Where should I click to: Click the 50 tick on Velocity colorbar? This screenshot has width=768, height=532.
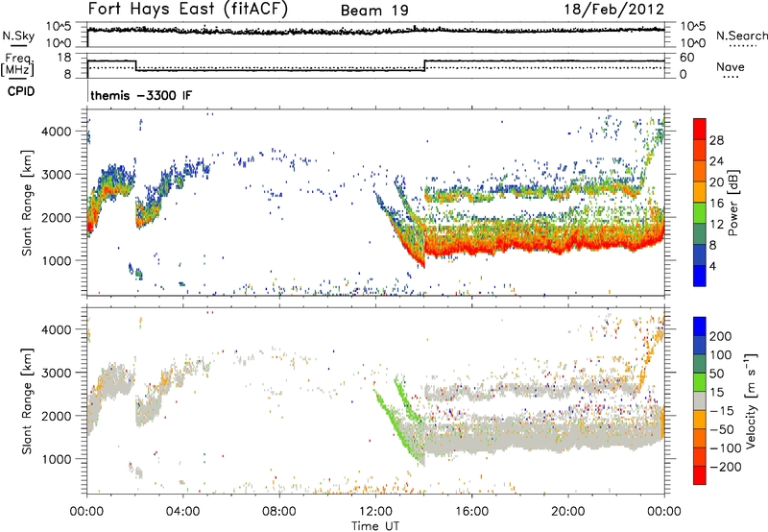click(716, 374)
